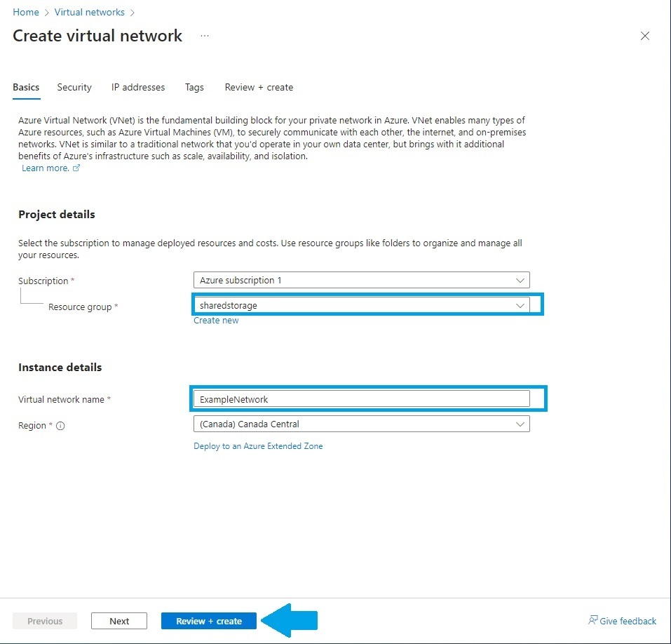Navigate to Home via the breadcrumb
671x644 pixels.
(x=25, y=12)
